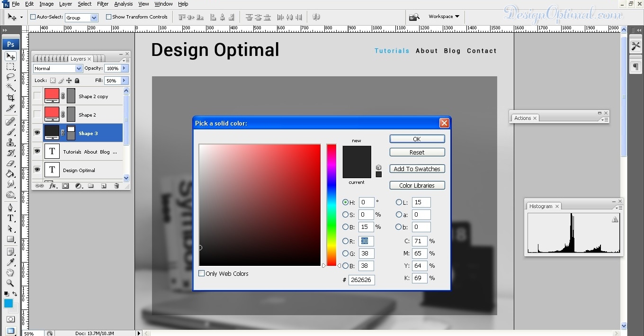The image size is (644, 336).
Task: Check Only Web Colors
Action: [202, 273]
